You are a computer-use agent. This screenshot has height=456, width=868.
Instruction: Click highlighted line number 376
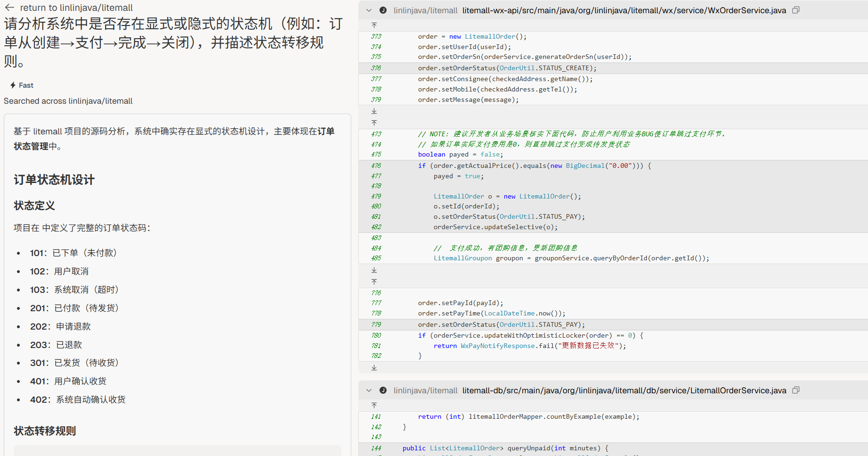coord(376,68)
